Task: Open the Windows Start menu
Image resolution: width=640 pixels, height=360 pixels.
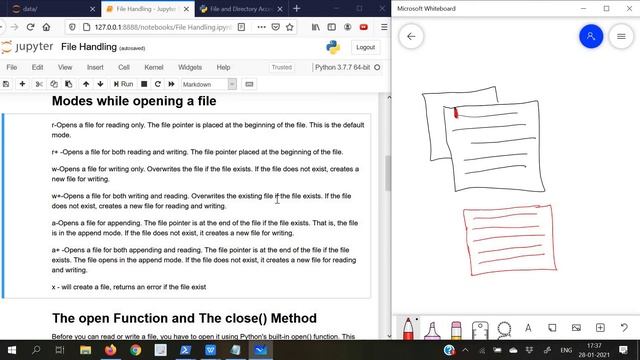Action: click(x=12, y=350)
